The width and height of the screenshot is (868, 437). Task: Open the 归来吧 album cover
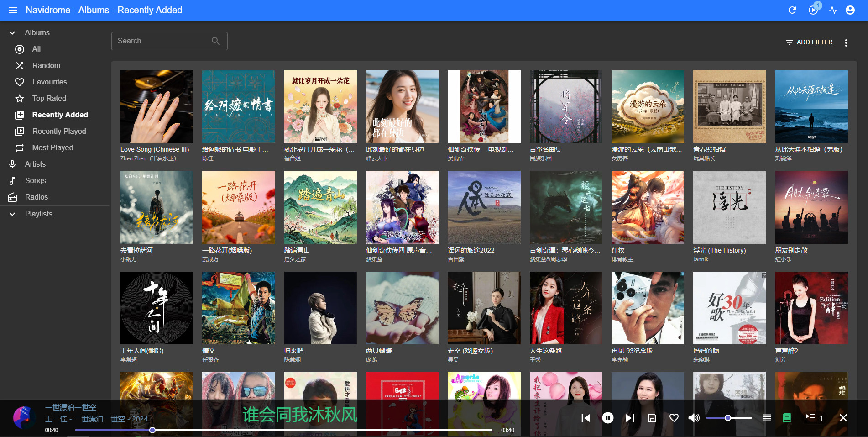click(x=320, y=308)
